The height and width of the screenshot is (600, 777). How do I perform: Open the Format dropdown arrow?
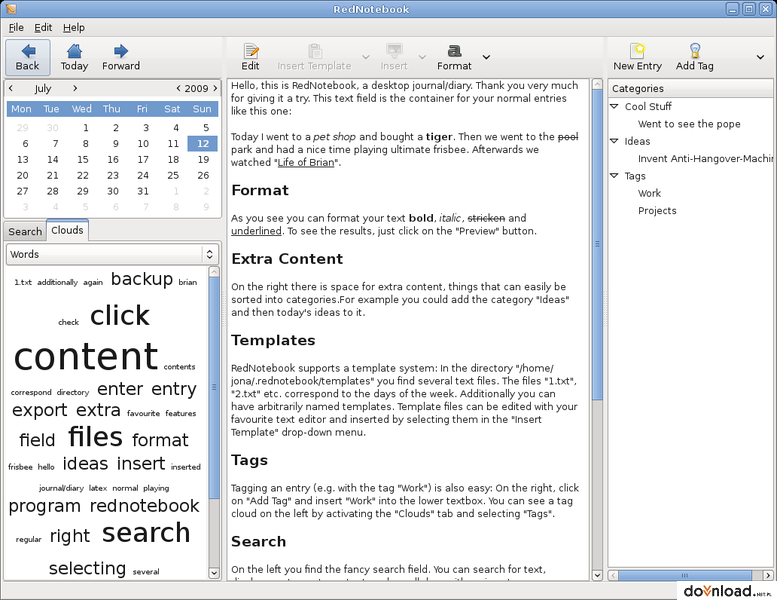point(487,57)
